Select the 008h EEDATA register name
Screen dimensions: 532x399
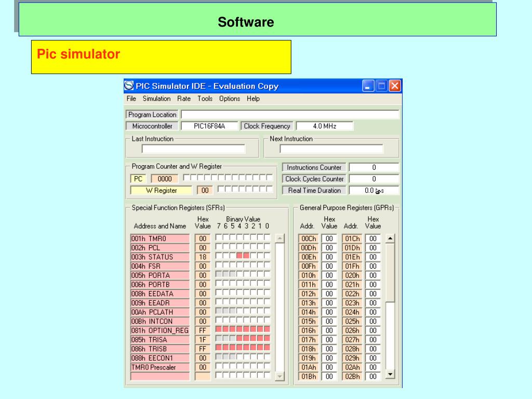tap(160, 294)
